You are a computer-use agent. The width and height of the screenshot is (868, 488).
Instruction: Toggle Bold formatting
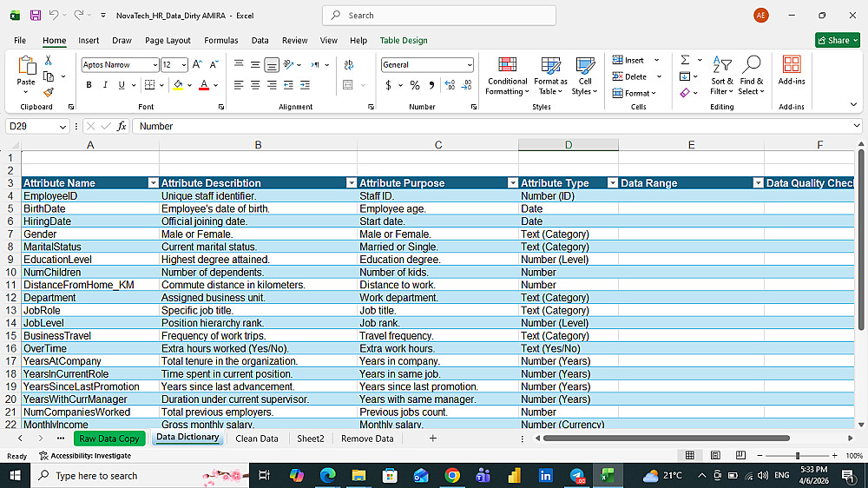tap(89, 85)
